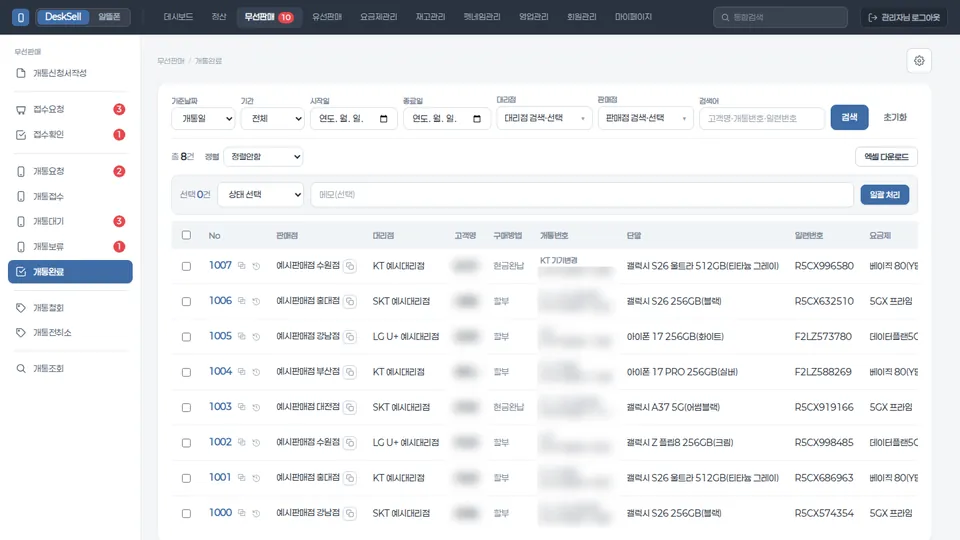Copy row 1003 number icon
The image size is (960, 540).
[x=242, y=407]
